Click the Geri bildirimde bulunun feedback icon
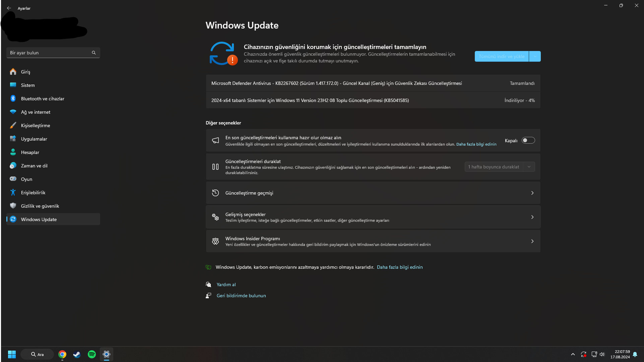 pos(208,296)
